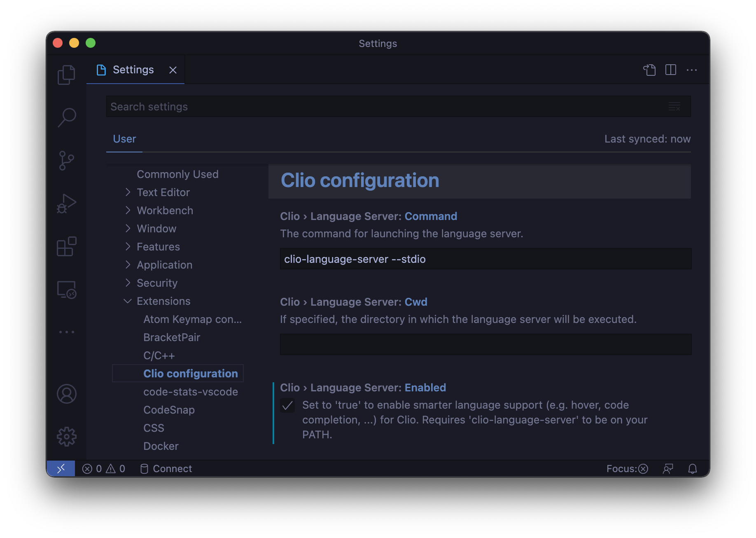Select code-stats-vscode extension settings
The width and height of the screenshot is (756, 538).
pos(191,392)
